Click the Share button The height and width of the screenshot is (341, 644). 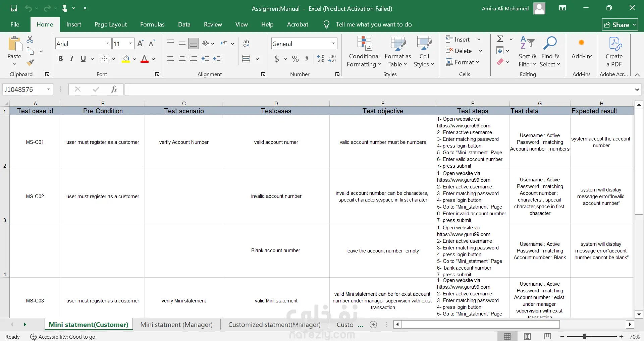[620, 24]
